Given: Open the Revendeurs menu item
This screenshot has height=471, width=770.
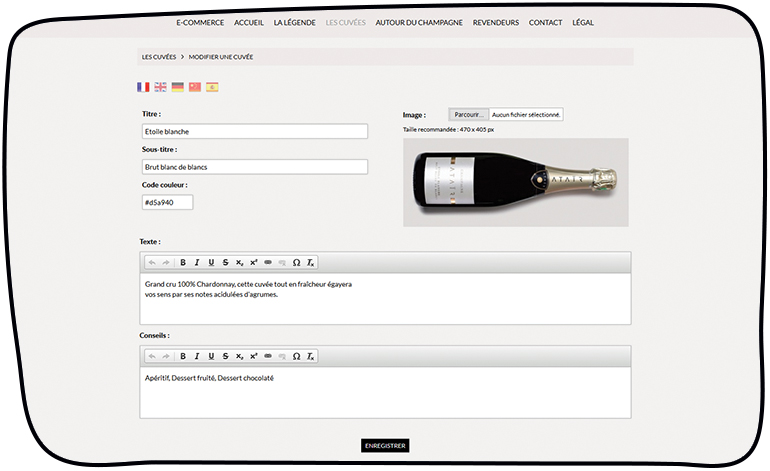Looking at the screenshot, I should click(x=496, y=22).
